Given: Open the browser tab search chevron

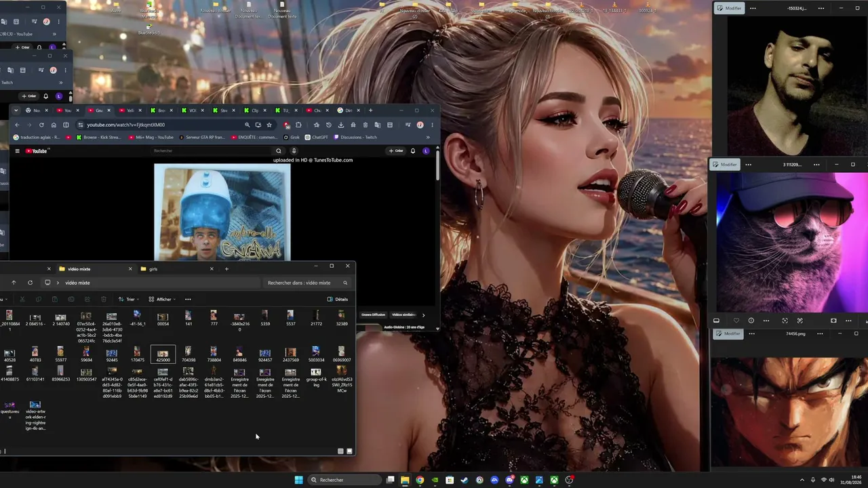Looking at the screenshot, I should 16,110.
